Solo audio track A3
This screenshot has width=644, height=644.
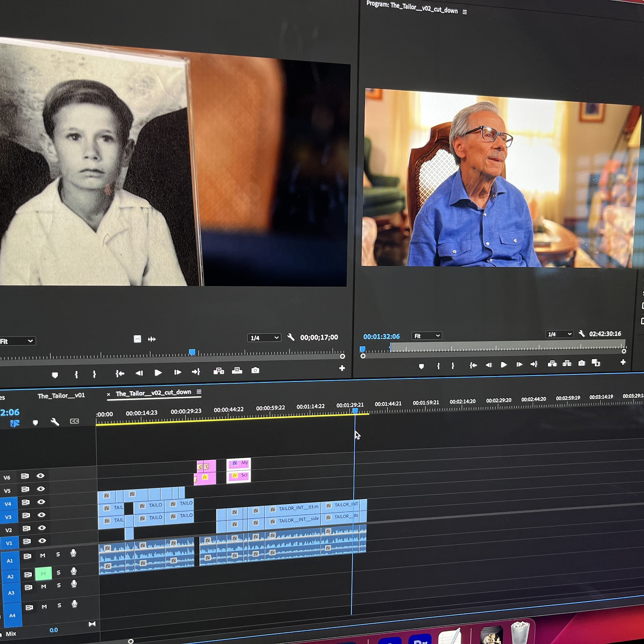(x=59, y=585)
